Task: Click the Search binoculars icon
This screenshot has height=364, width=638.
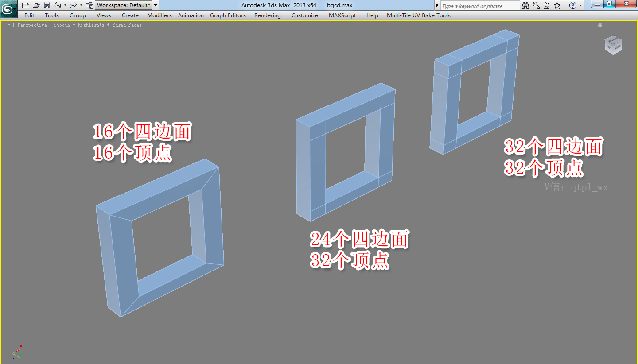Action: coord(525,5)
